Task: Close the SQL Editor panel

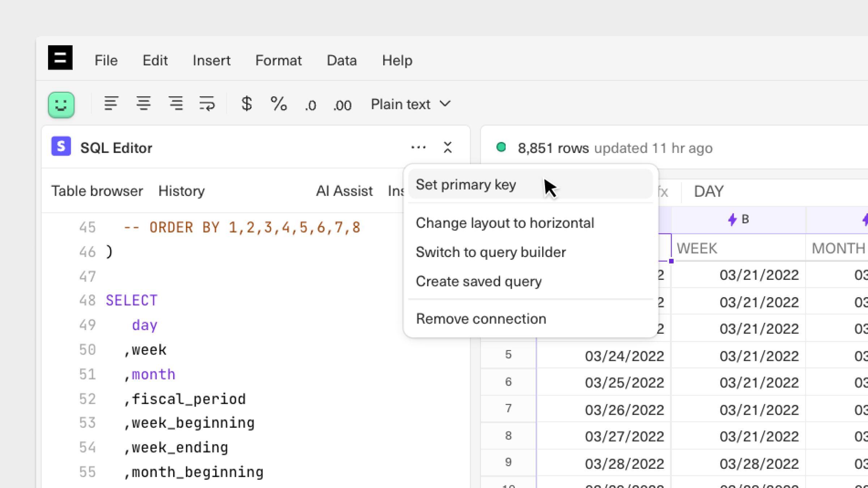Action: coord(448,147)
